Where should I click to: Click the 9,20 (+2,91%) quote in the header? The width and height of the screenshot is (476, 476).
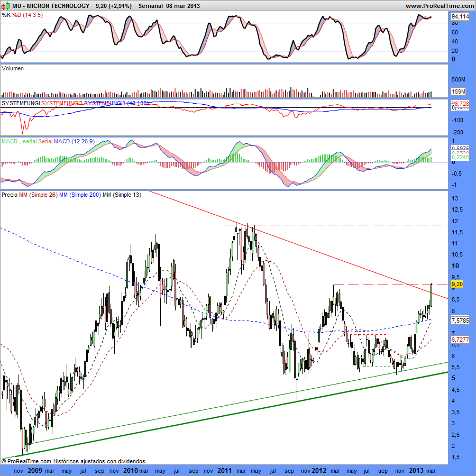tap(114, 6)
